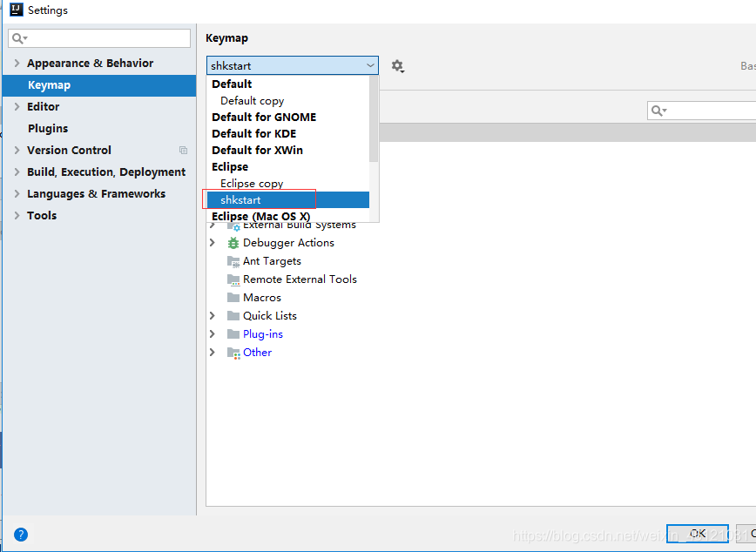Click the magnifier icon in keymap action search
Viewport: 756px width, 552px height.
[658, 111]
